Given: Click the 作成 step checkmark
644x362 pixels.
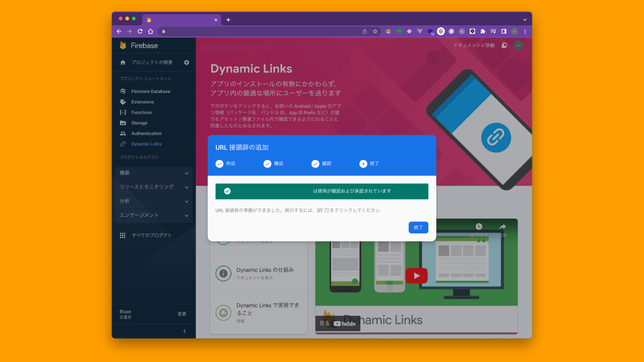Looking at the screenshot, I should click(x=219, y=164).
